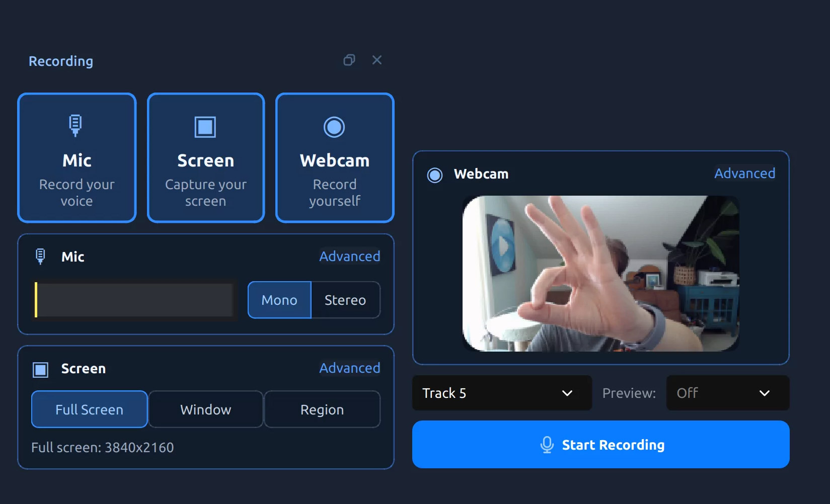Select Region capture mode
Image resolution: width=830 pixels, height=504 pixels.
click(x=322, y=409)
